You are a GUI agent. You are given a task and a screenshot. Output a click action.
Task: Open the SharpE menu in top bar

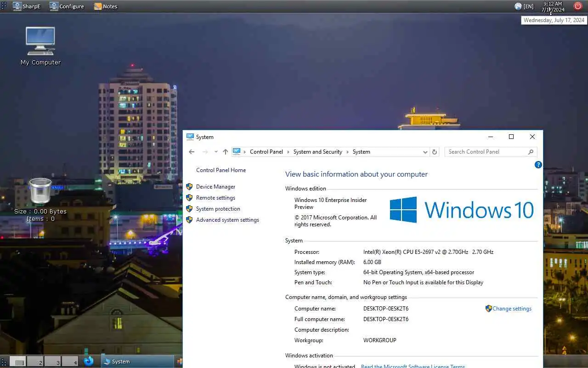[x=27, y=6]
